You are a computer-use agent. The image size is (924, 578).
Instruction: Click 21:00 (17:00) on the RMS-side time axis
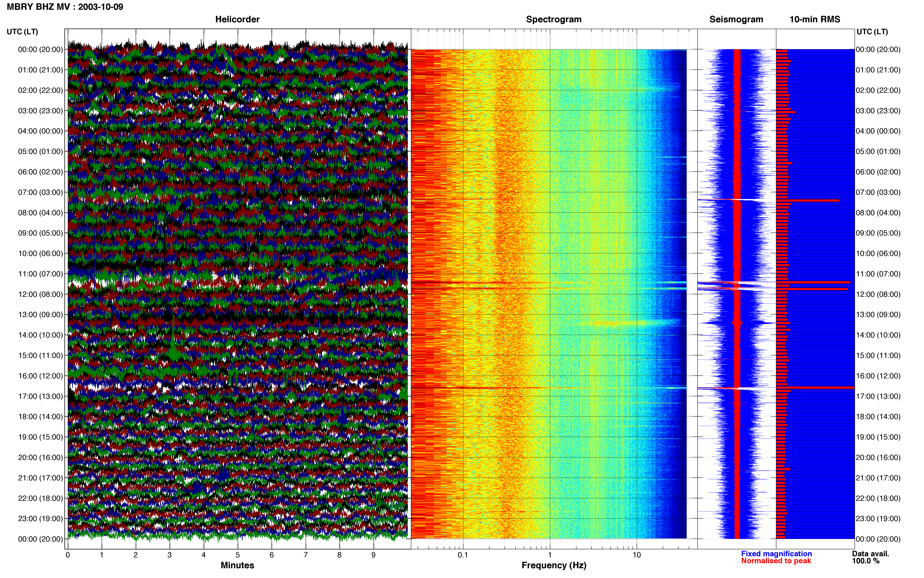point(878,478)
